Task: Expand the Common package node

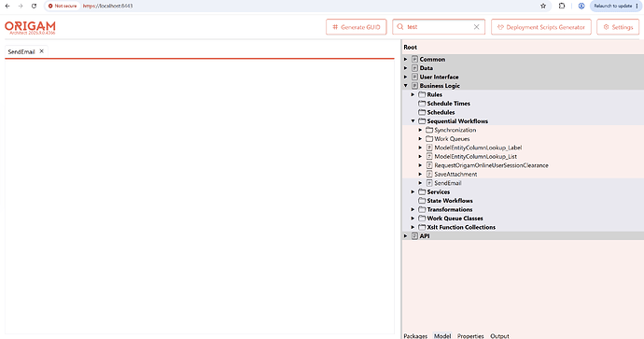Action: 406,59
